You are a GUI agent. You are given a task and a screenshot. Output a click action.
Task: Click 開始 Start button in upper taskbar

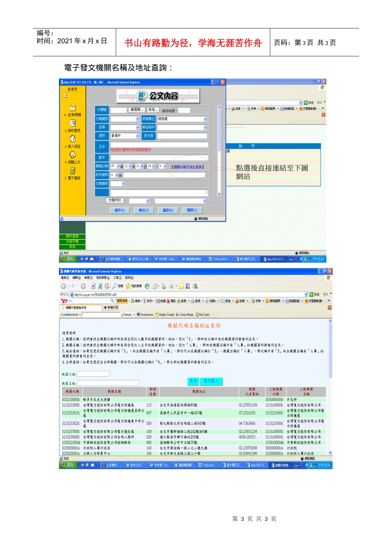tap(68, 259)
